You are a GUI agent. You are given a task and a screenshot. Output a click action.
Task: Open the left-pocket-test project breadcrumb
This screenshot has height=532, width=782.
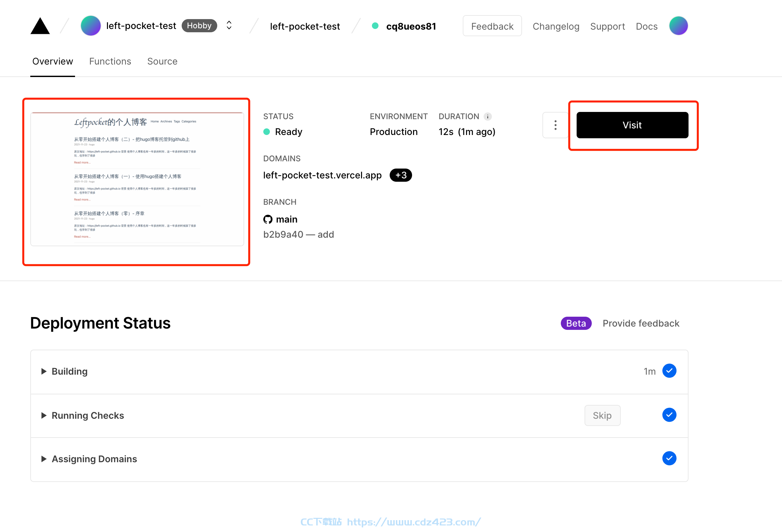pos(305,26)
